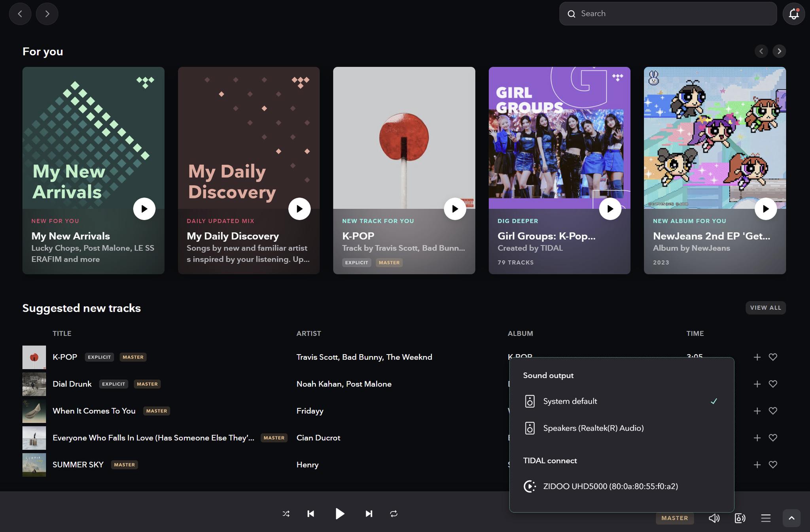Play the K-POP track card
This screenshot has height=532, width=810.
pos(455,209)
